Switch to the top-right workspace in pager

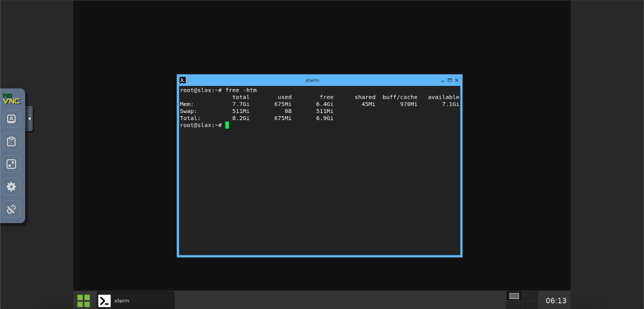point(530,296)
